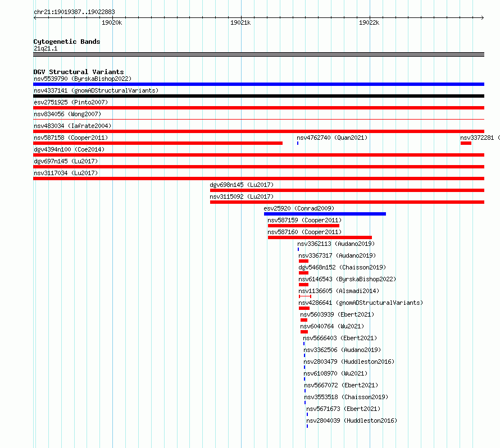The image size is (500, 448).
Task: Click the black nsv4337141 variant bar
Action: pyautogui.click(x=258, y=96)
